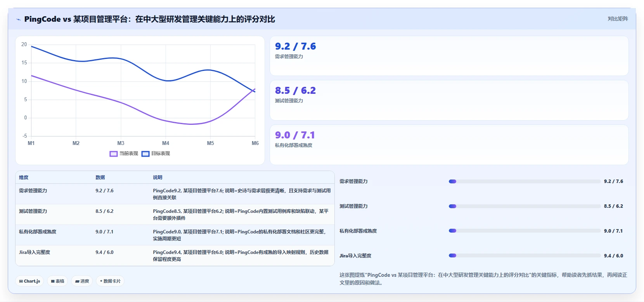Select the 8.5 / 6.2 score card
The height and width of the screenshot is (302, 644).
pos(449,100)
